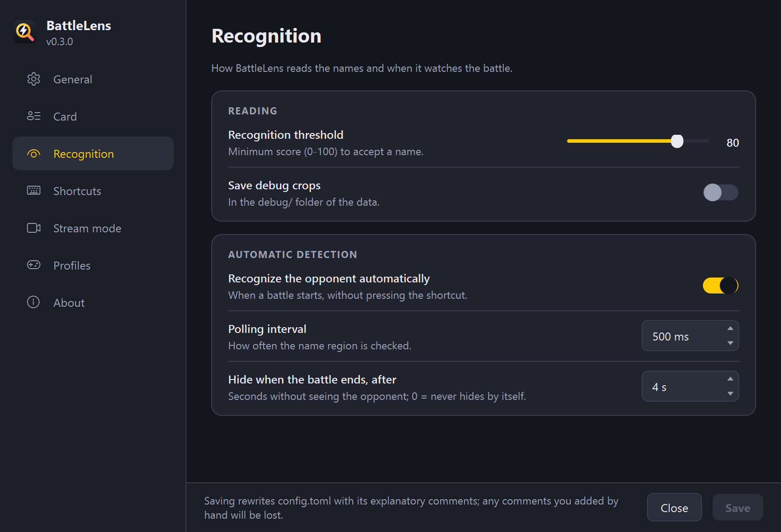This screenshot has width=781, height=532.
Task: Enable the Save debug crops switch
Action: coord(721,192)
